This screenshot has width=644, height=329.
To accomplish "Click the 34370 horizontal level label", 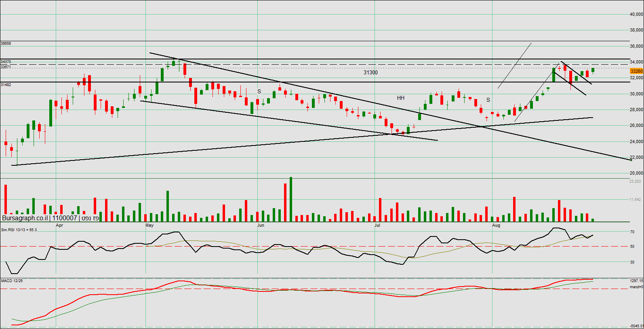I will click(6, 62).
